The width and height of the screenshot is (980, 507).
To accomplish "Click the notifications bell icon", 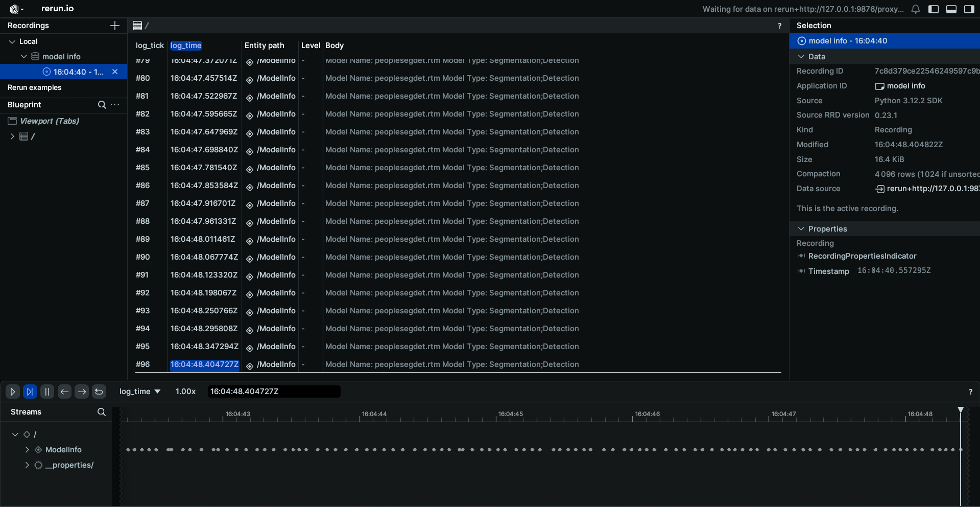I will tap(916, 9).
